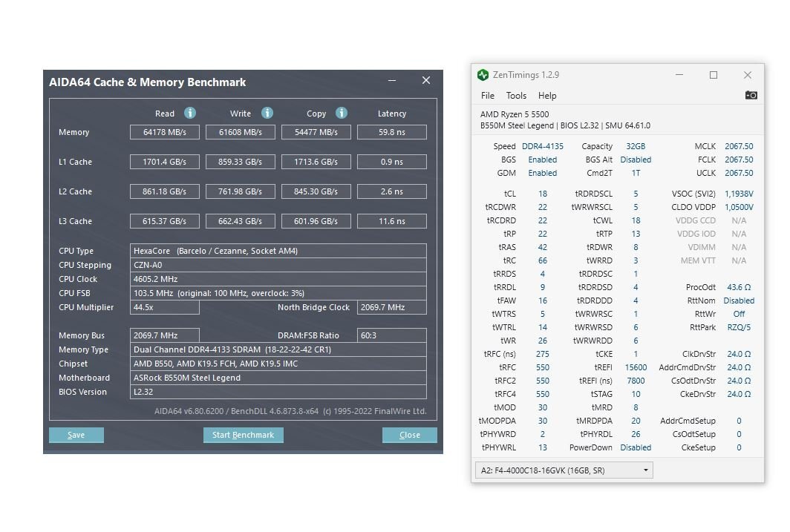This screenshot has width=790, height=532.
Task: Take a screenshot with ZenTimings camera icon
Action: (x=751, y=95)
